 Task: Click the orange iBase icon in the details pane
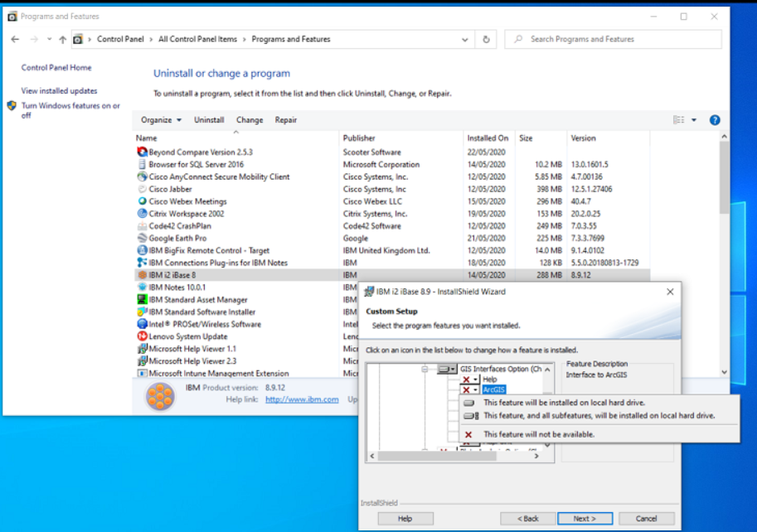coord(159,395)
